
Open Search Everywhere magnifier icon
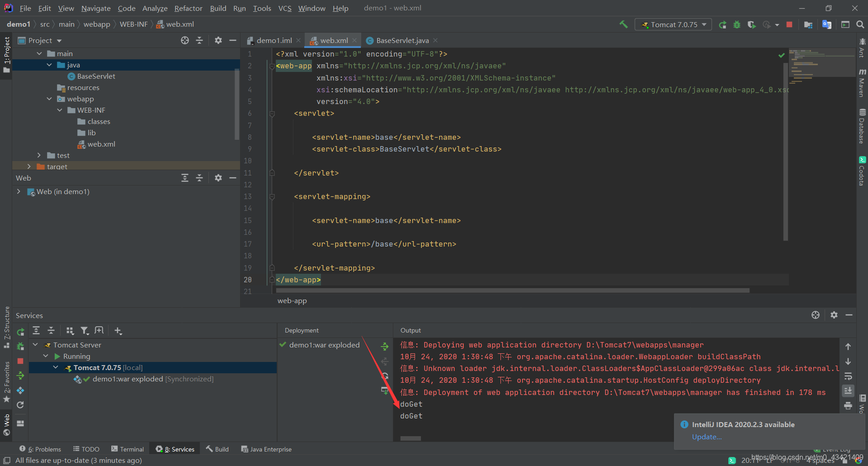click(x=860, y=25)
